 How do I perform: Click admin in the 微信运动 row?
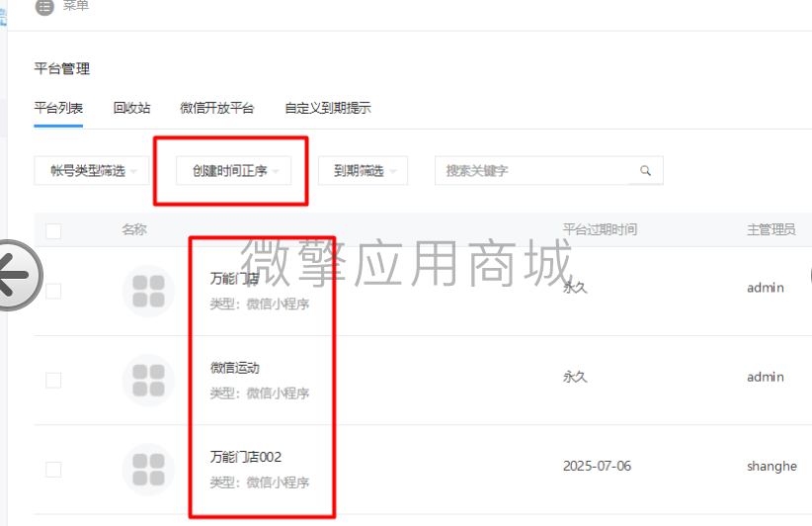[766, 377]
